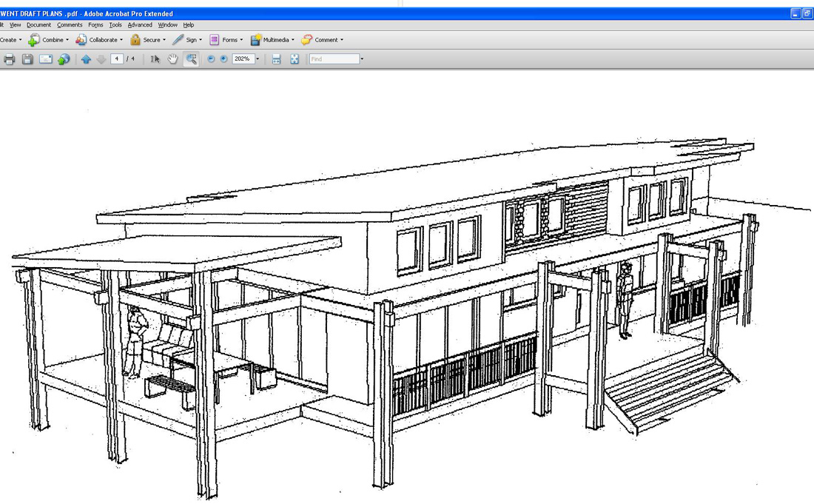Go to previous page with up arrow
This screenshot has height=504, width=814.
click(x=86, y=59)
